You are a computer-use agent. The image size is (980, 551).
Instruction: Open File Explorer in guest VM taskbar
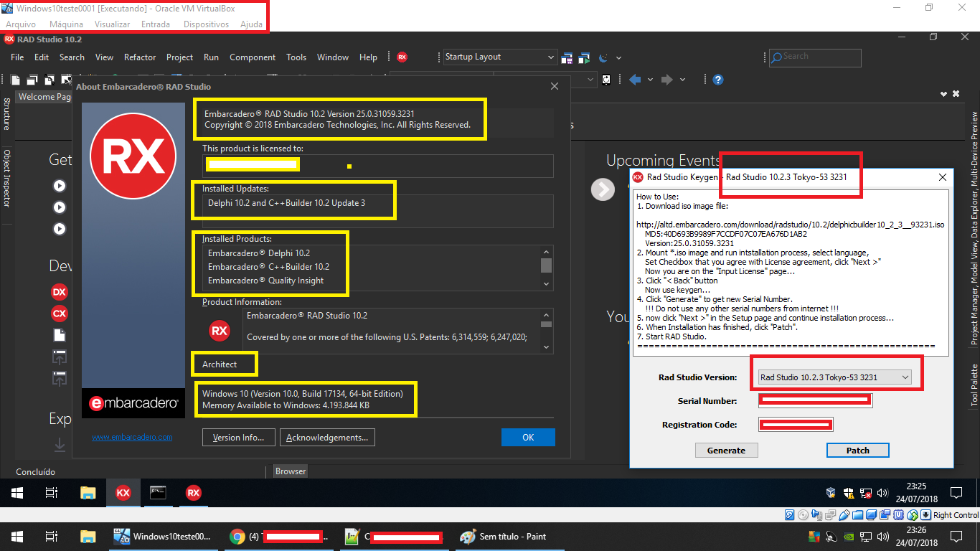88,493
